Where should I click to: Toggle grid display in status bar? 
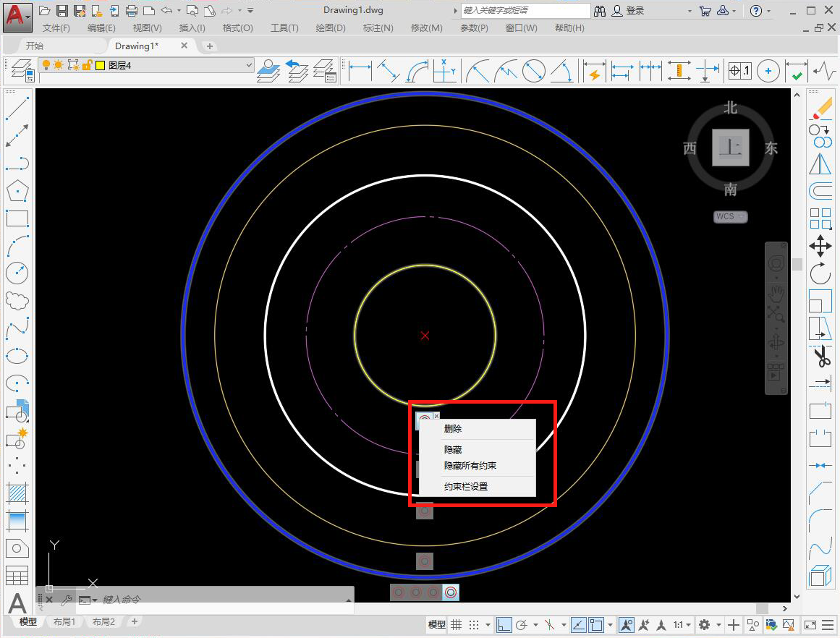[456, 624]
